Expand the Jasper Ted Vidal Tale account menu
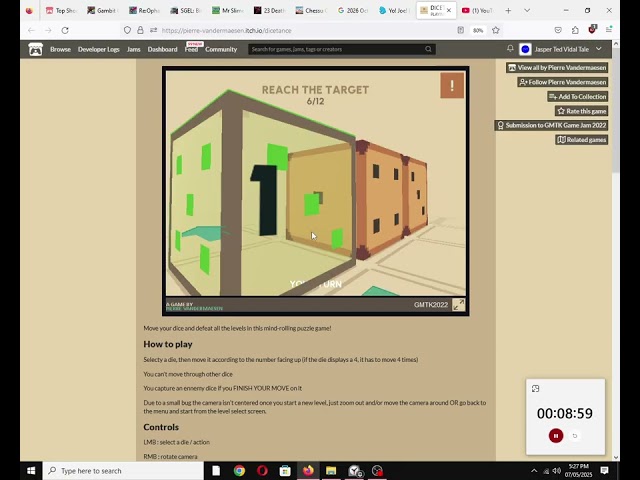The width and height of the screenshot is (640, 480). click(x=599, y=49)
